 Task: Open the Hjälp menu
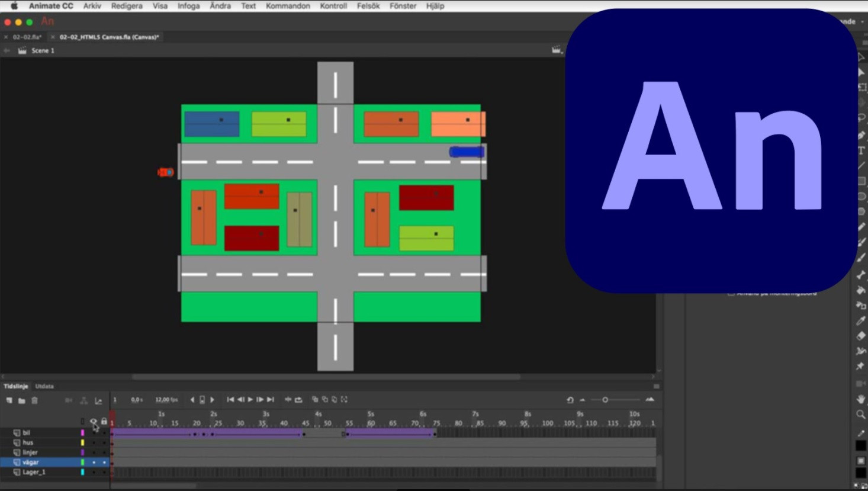[x=435, y=6]
